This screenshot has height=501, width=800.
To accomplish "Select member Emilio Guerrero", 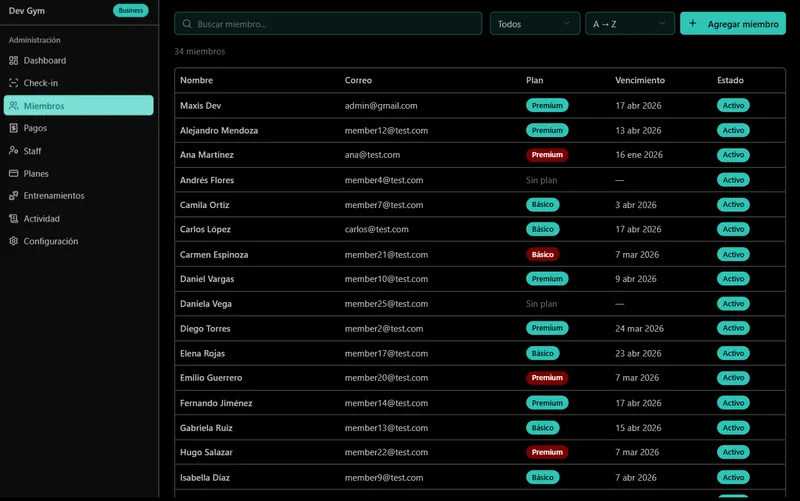I will [211, 378].
